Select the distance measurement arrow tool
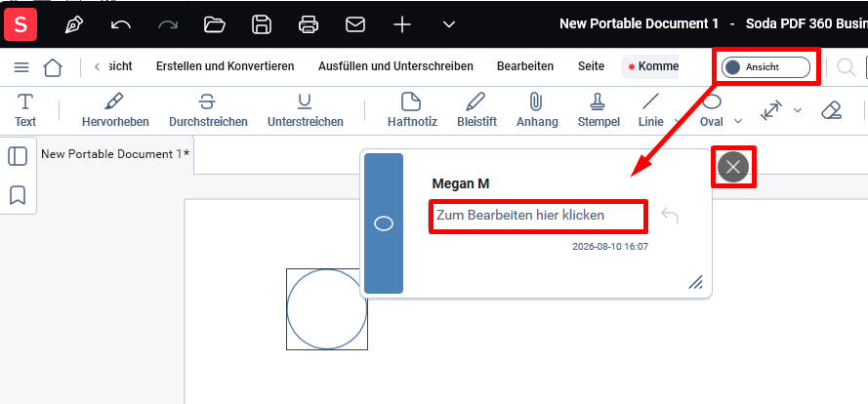 click(x=771, y=110)
